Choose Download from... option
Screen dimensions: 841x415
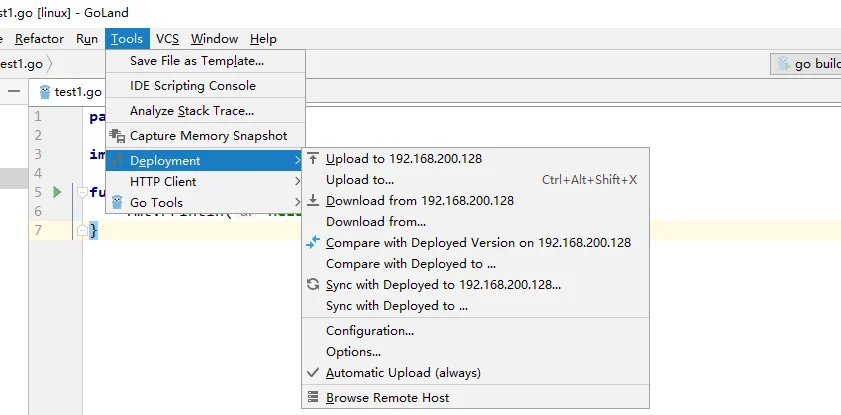(475, 221)
